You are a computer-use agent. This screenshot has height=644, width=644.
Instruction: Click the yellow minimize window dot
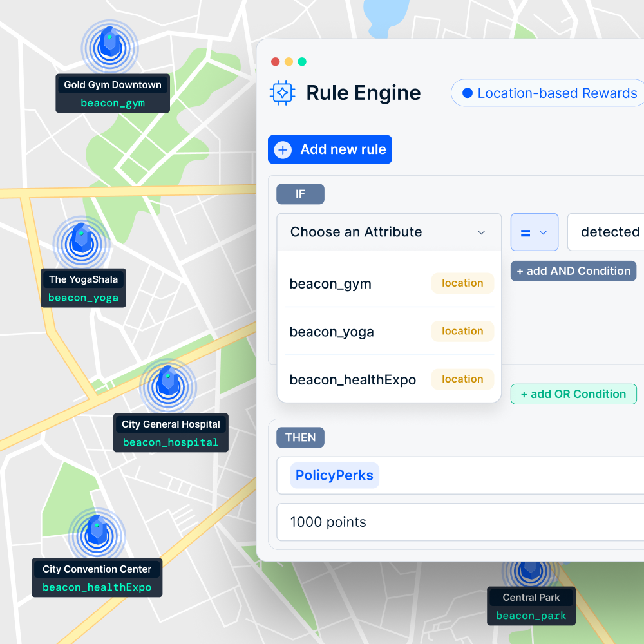click(x=289, y=62)
